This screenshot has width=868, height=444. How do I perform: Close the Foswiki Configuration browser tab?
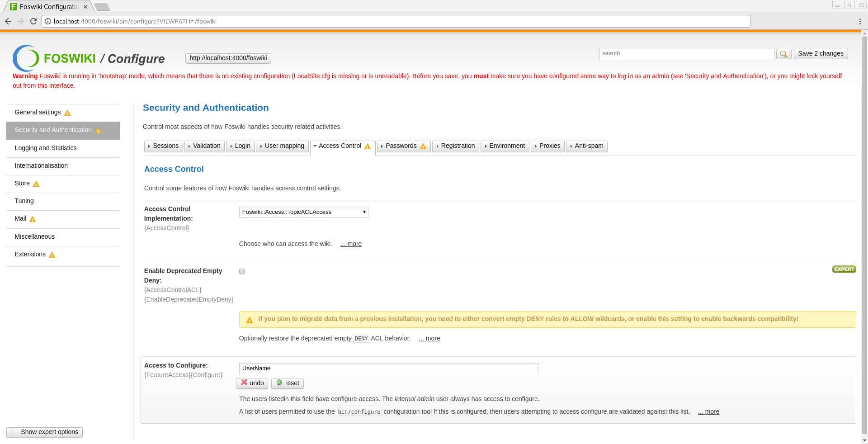coord(85,7)
